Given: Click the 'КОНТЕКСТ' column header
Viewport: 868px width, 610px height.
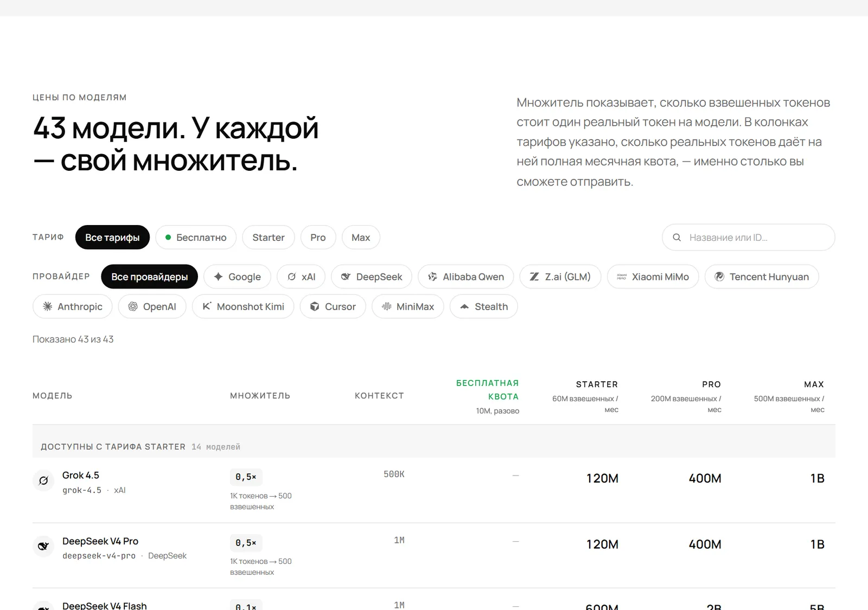Looking at the screenshot, I should [379, 396].
